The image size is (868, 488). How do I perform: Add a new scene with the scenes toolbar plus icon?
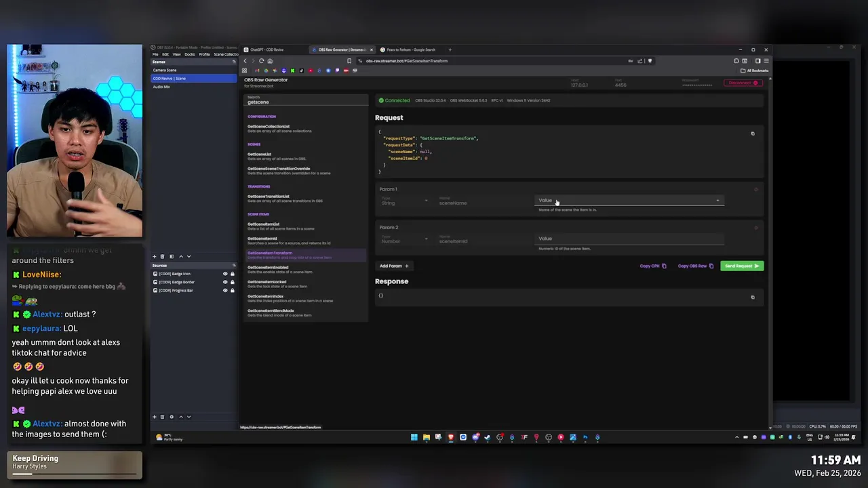154,256
